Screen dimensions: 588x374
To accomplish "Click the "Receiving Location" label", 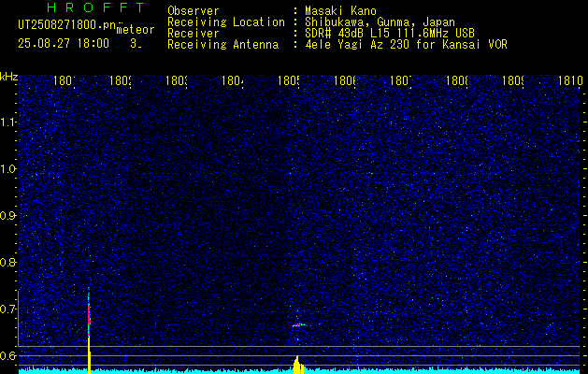I will click(x=226, y=22).
